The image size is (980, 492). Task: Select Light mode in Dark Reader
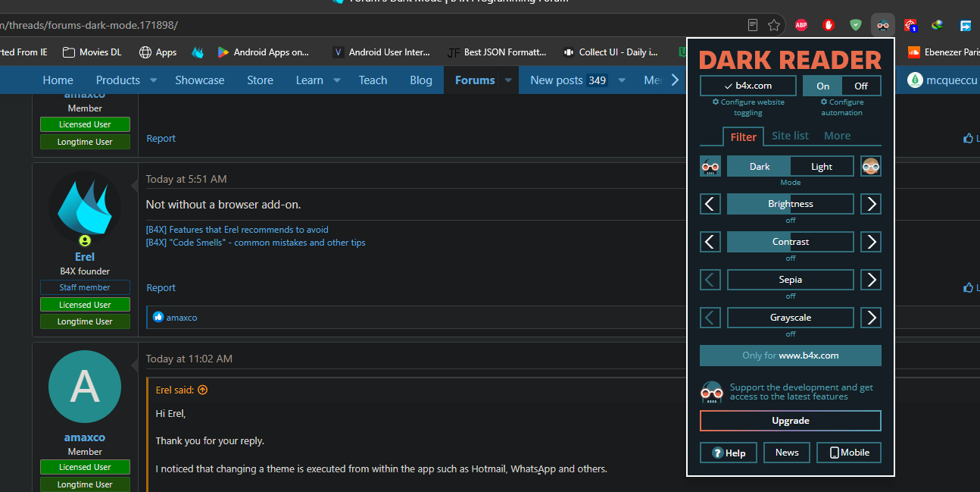coord(822,166)
